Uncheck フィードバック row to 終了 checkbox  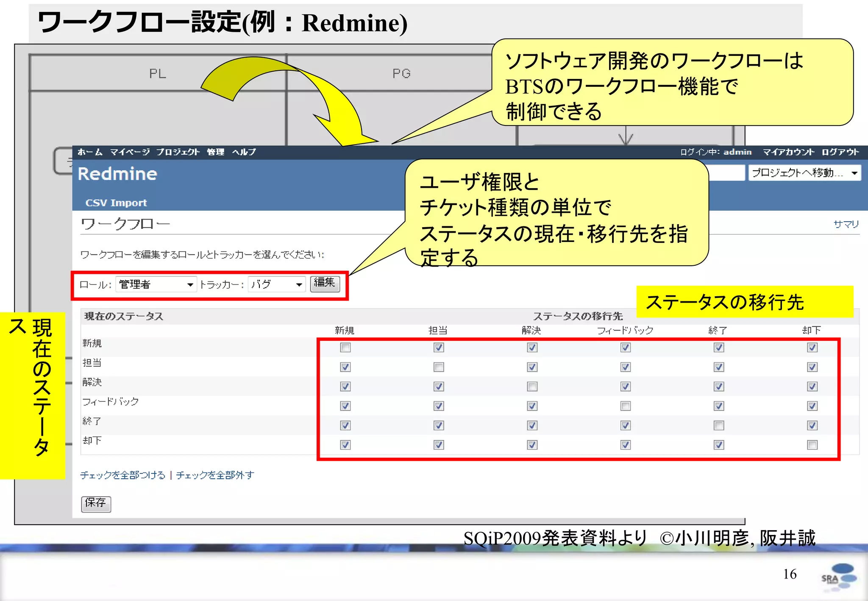point(719,406)
